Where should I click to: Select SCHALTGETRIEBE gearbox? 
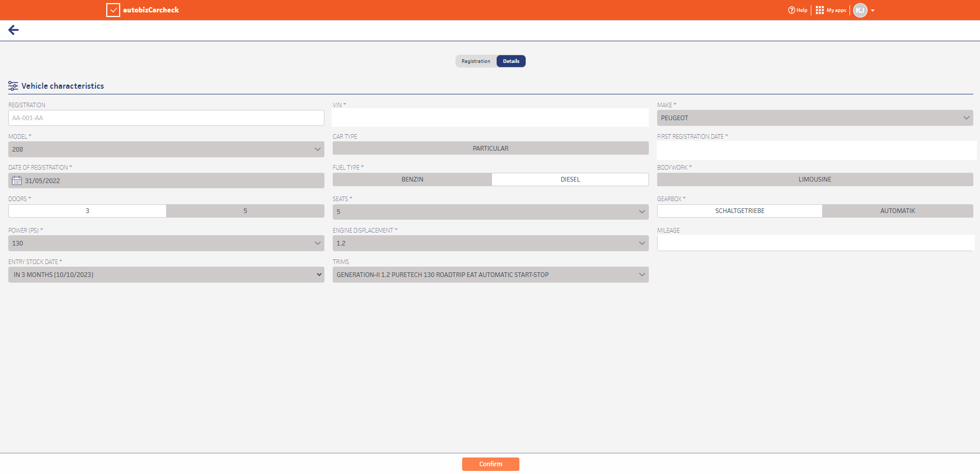pos(740,211)
